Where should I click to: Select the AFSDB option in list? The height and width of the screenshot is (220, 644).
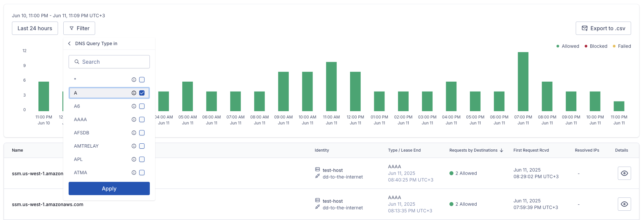[82, 133]
